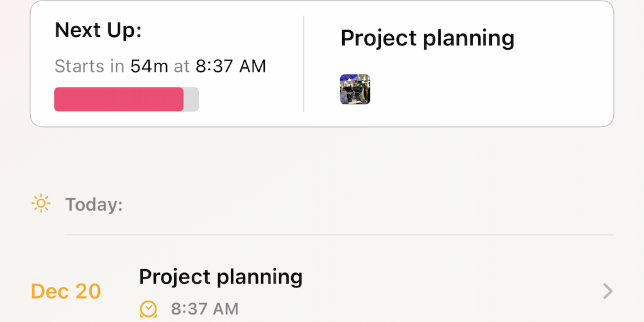Click the Today: section header
Viewport: 644px width, 322px height.
(94, 204)
